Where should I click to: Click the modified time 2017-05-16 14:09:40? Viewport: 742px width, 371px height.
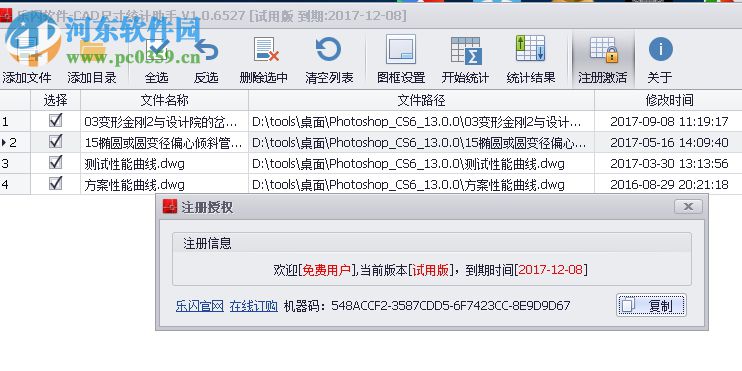tap(669, 142)
